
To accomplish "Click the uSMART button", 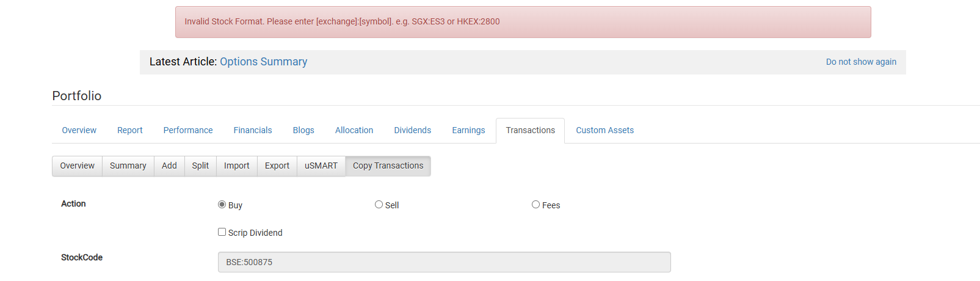I will tap(321, 166).
